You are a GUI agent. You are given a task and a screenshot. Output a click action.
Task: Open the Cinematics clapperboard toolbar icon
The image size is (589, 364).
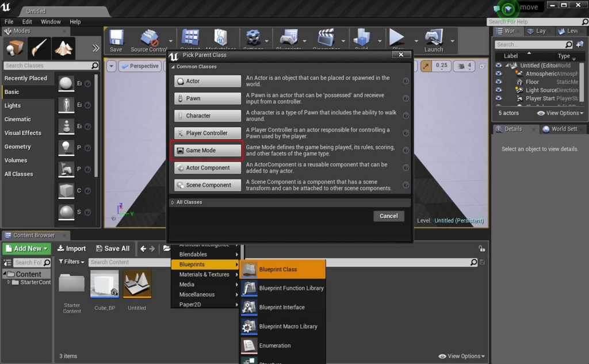click(326, 39)
